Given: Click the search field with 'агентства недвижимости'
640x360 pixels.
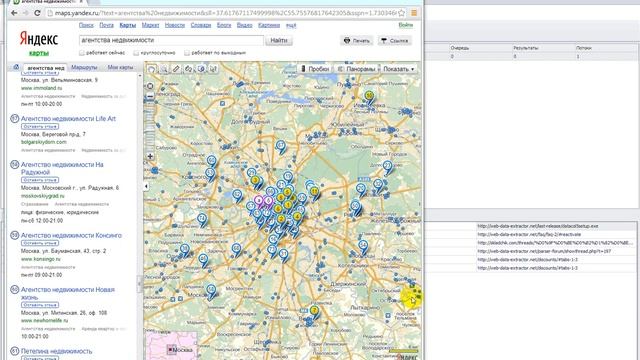Looking at the screenshot, I should click(x=171, y=40).
